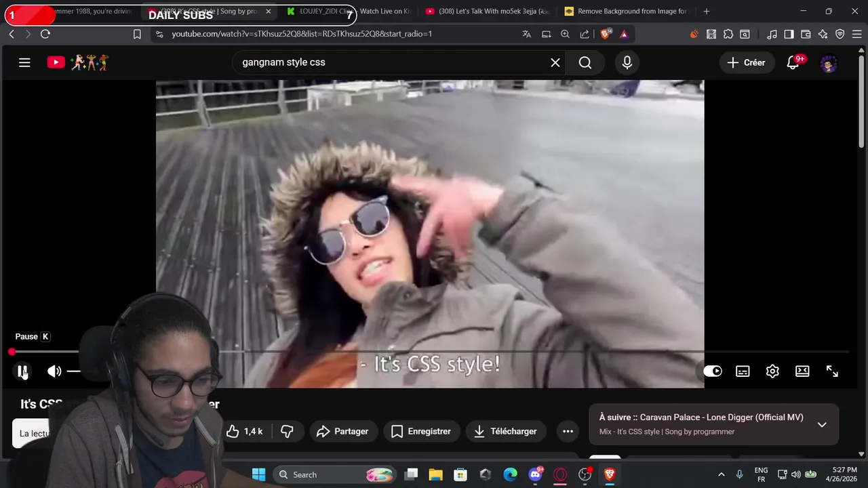The image size is (868, 488).
Task: Go to the YouTube home logo
Action: pos(77,62)
